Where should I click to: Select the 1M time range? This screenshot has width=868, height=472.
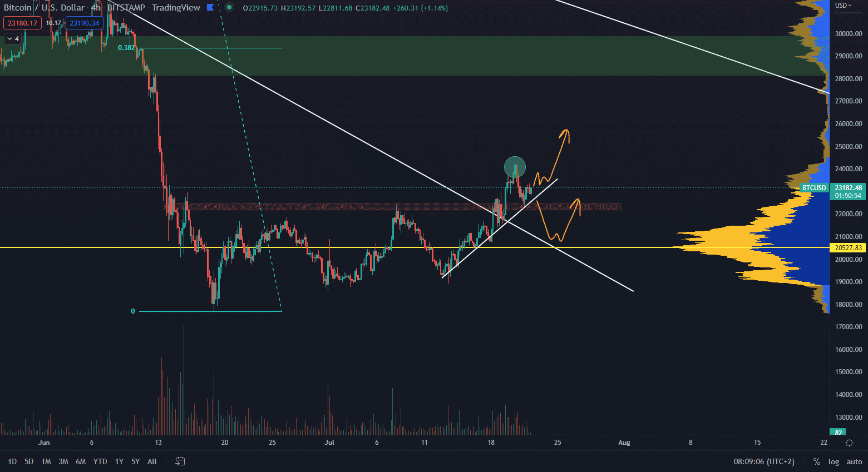(x=46, y=461)
